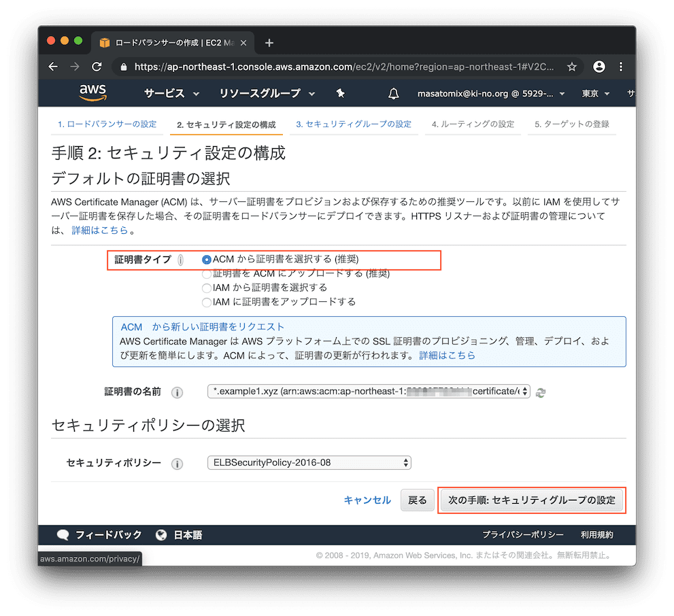Image resolution: width=674 pixels, height=616 pixels.
Task: Open the プライバシーポリシー footer link
Action: click(523, 535)
